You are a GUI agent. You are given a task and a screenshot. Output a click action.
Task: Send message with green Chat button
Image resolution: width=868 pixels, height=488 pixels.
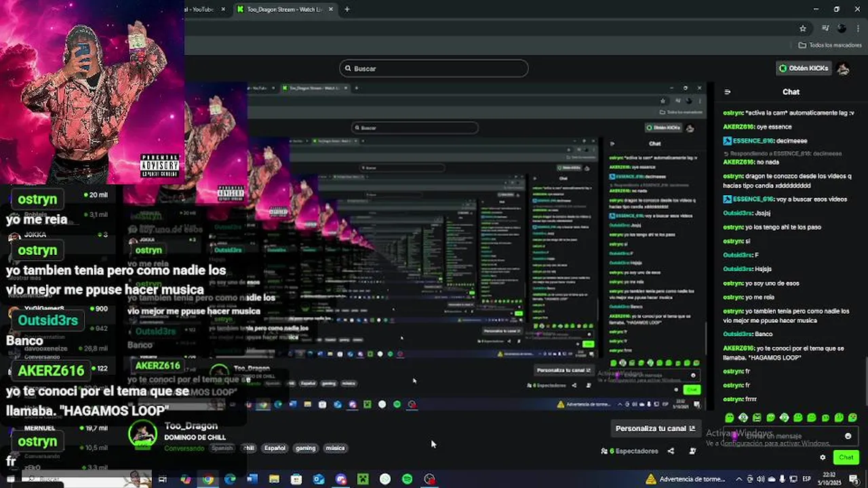click(x=846, y=457)
